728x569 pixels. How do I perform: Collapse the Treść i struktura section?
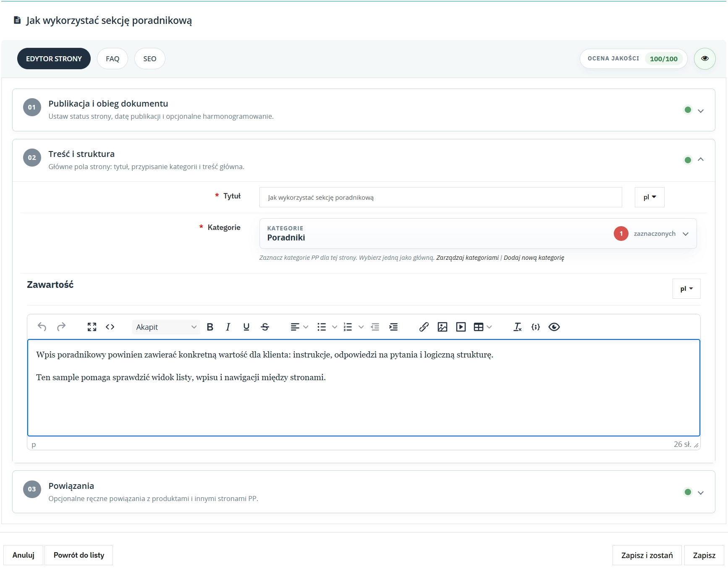tap(701, 160)
